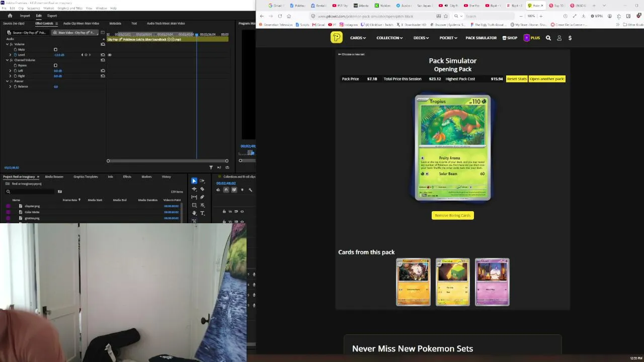644x362 pixels.
Task: Click the Pikawiz dollar sign icon
Action: pyautogui.click(x=570, y=38)
